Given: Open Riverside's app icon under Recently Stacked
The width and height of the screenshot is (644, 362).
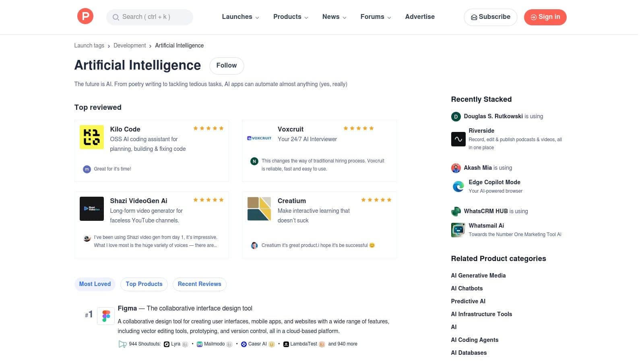Looking at the screenshot, I should pyautogui.click(x=458, y=139).
